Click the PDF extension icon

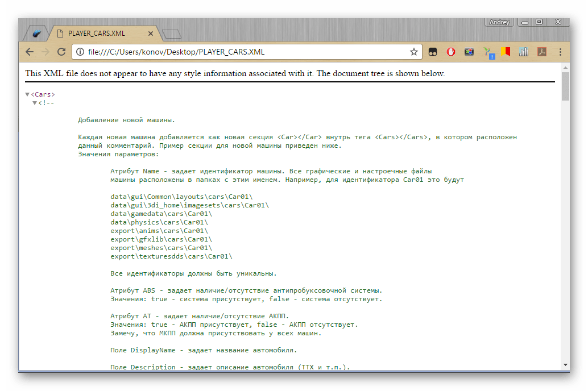coord(542,52)
